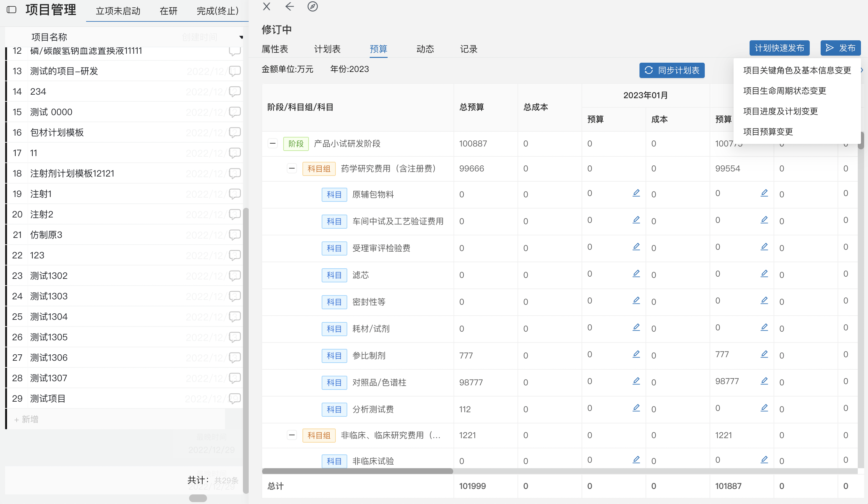Click the 同步计划表 button
This screenshot has height=504, width=868.
[672, 70]
